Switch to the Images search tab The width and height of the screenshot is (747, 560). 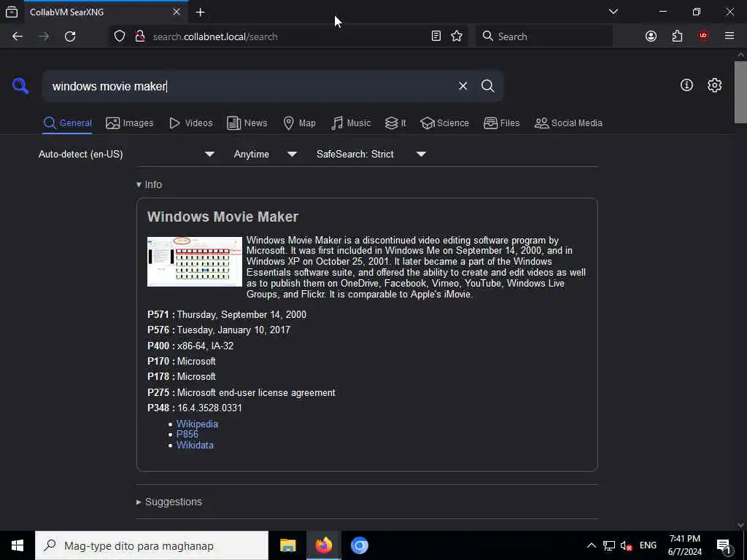(130, 122)
